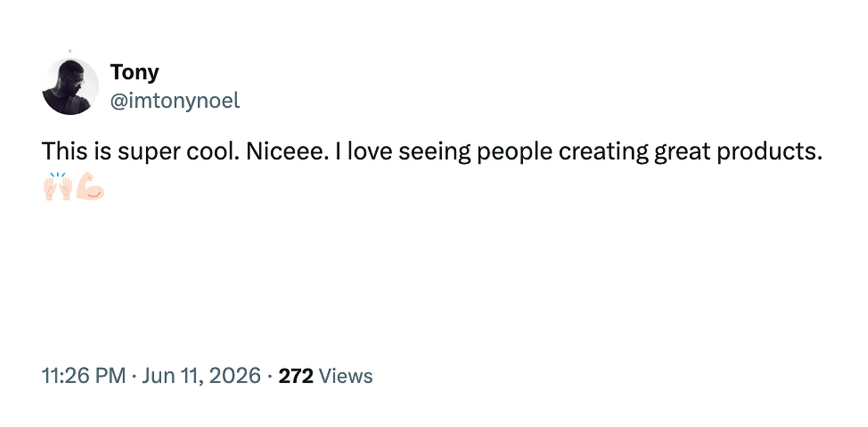Click the flexed biceps emoji
The width and height of the screenshot is (868, 427).
(x=90, y=186)
